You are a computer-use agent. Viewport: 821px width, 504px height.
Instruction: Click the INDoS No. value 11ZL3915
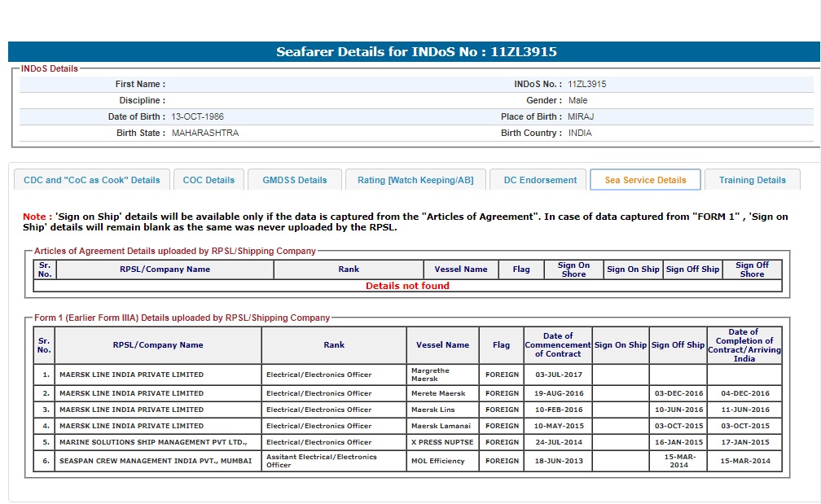tap(586, 84)
